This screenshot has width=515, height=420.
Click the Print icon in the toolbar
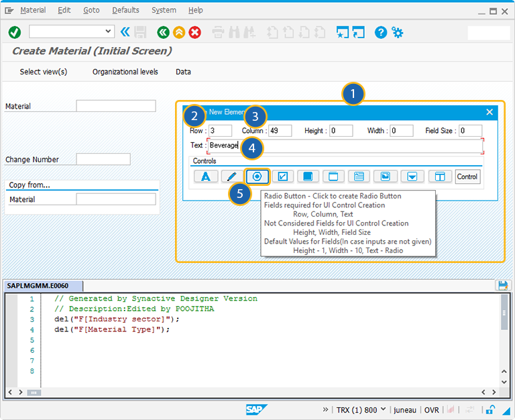(x=218, y=32)
